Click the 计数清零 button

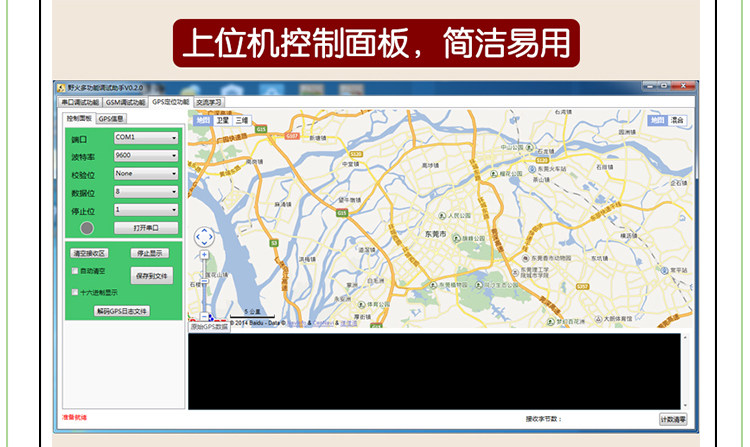pyautogui.click(x=673, y=420)
